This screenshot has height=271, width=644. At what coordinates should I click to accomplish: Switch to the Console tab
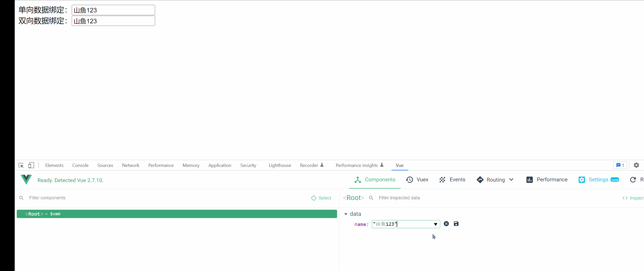(80, 165)
